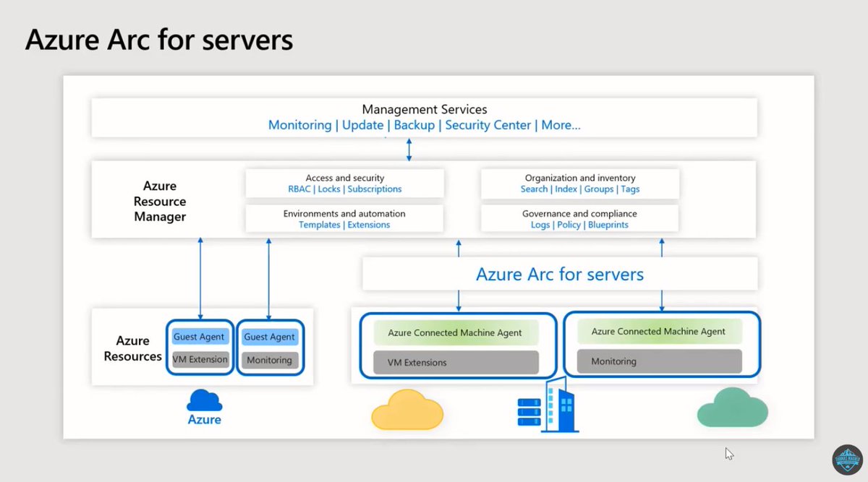This screenshot has width=868, height=482.
Task: Click the blue Azure Arc for servers box text
Action: tap(560, 275)
